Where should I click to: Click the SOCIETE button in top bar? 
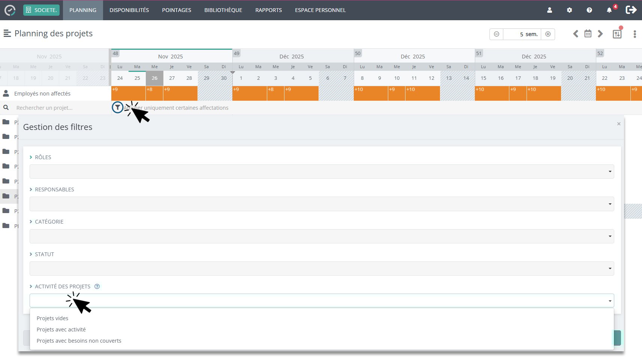point(41,10)
